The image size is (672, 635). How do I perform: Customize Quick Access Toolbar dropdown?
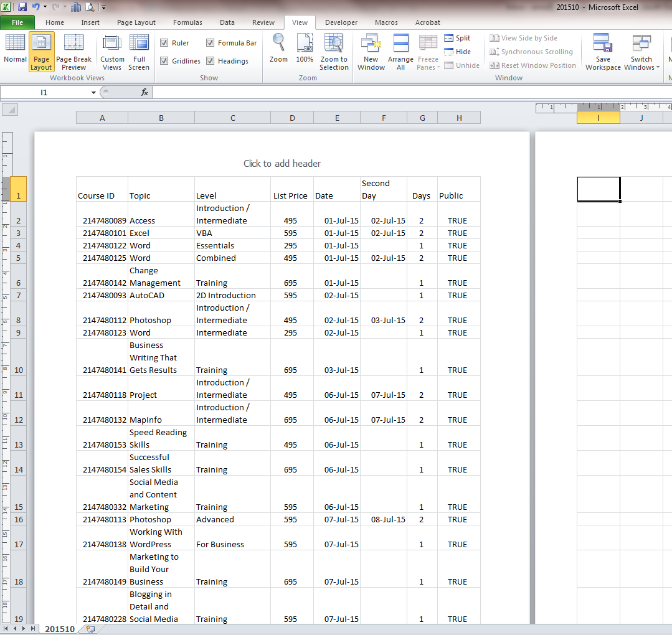[103, 7]
